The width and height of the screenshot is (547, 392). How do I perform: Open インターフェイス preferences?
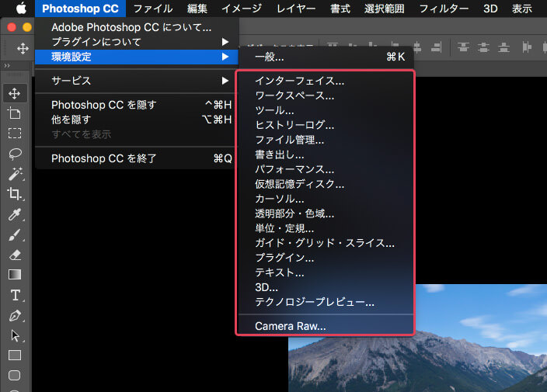pos(326,81)
